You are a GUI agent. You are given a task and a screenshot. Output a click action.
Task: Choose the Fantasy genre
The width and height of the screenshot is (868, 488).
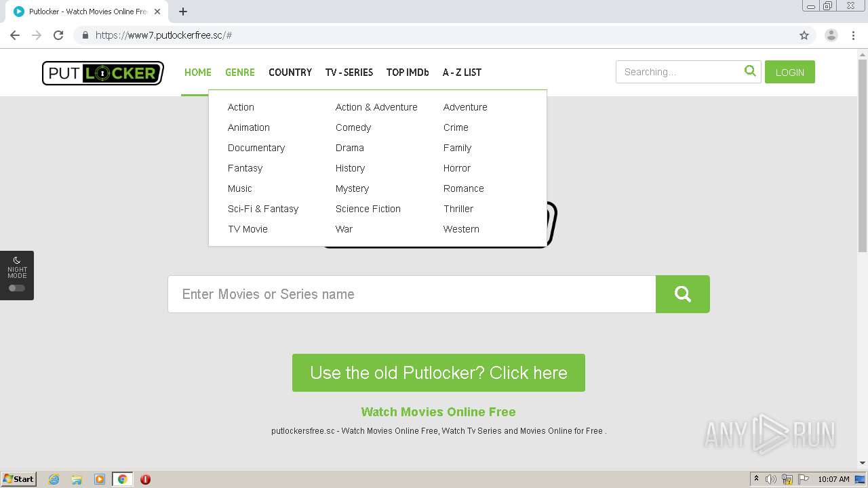pos(245,168)
